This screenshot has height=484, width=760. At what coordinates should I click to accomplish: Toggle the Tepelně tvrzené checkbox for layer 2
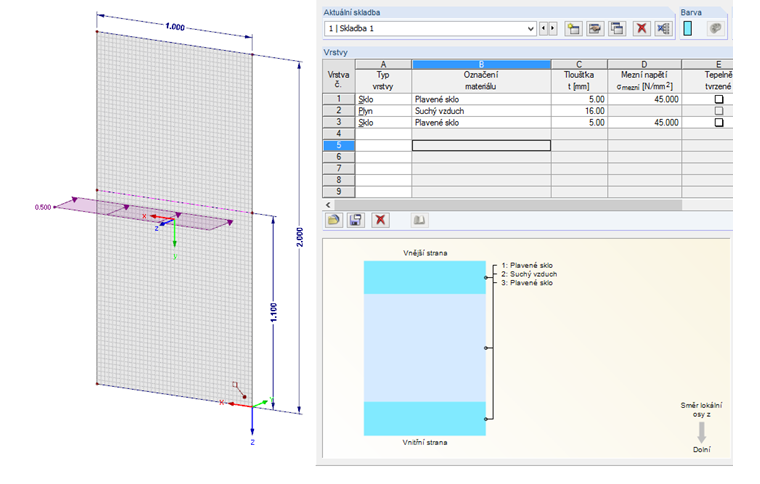[719, 111]
